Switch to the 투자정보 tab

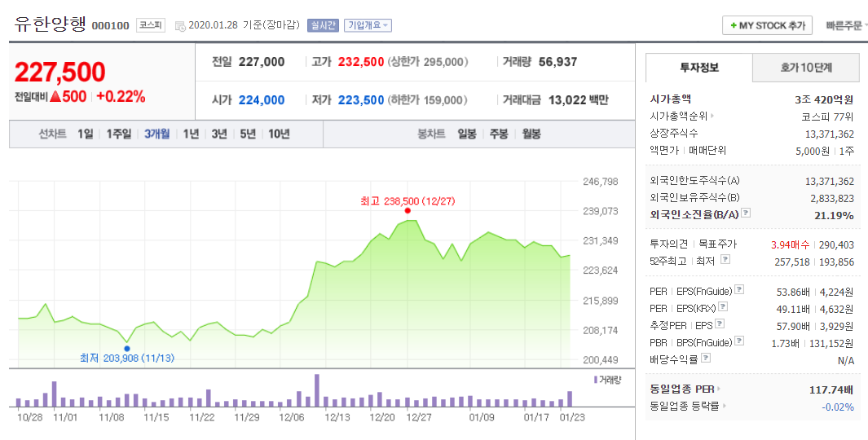click(x=699, y=68)
